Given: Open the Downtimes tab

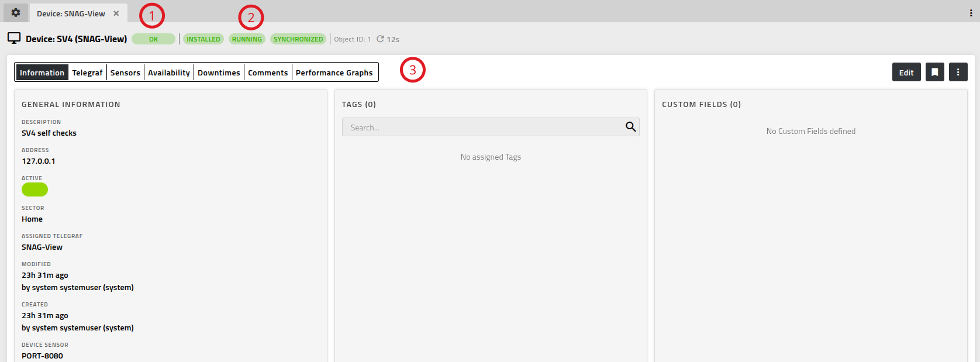Looking at the screenshot, I should [x=219, y=73].
